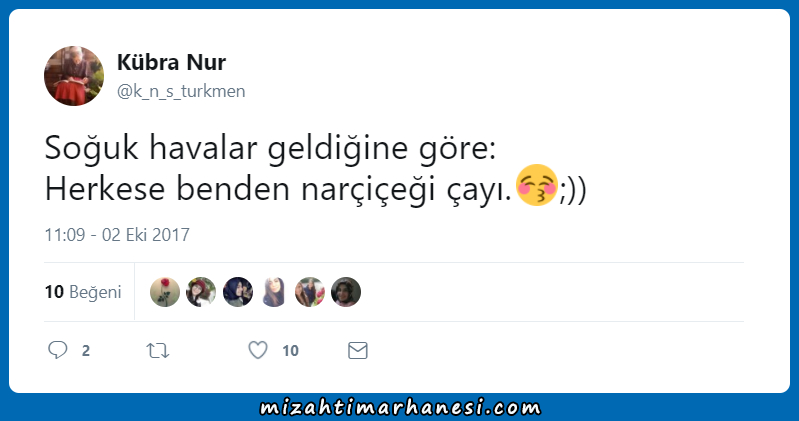
Task: Open the @k_n_s_turkmen handle link
Action: point(181,91)
